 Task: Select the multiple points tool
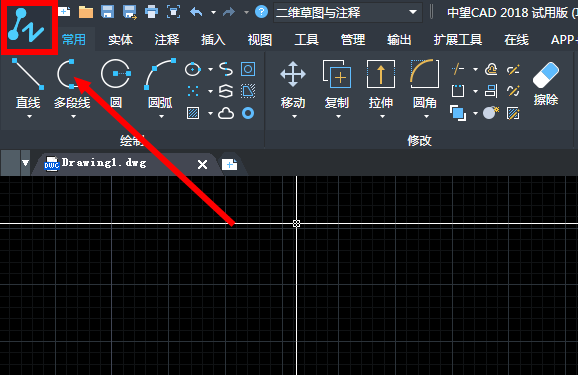tap(193, 91)
